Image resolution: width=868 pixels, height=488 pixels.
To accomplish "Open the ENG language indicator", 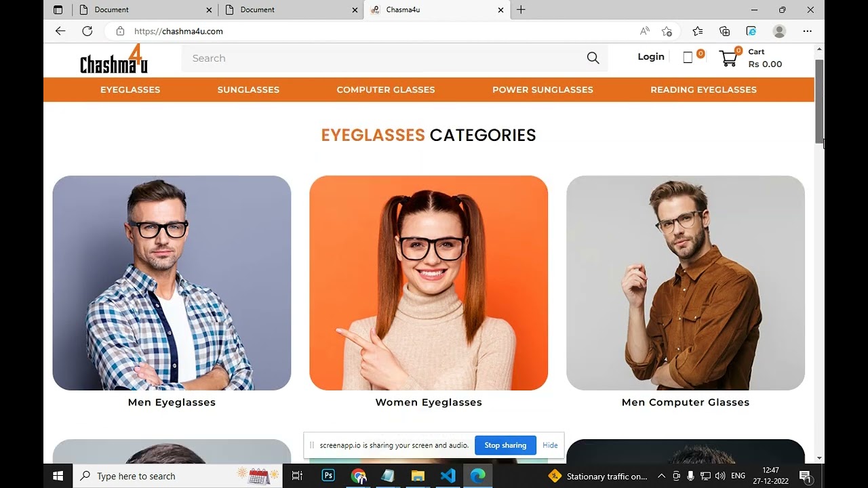I will pos(738,476).
